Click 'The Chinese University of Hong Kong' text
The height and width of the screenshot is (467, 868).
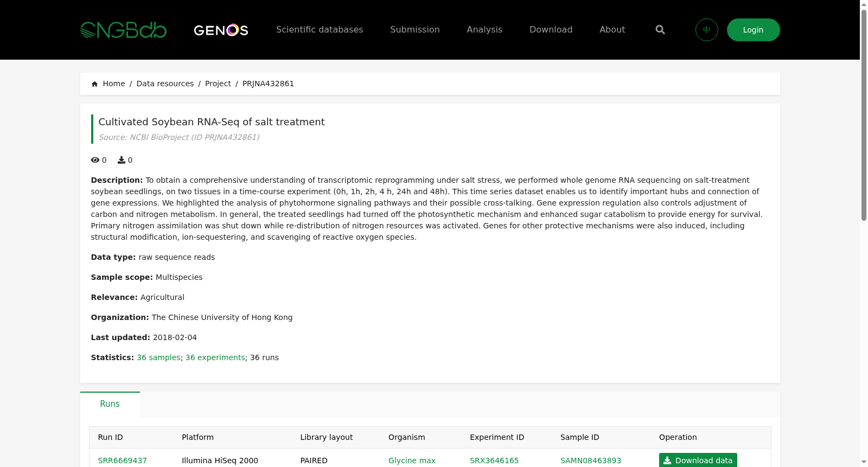tap(222, 317)
